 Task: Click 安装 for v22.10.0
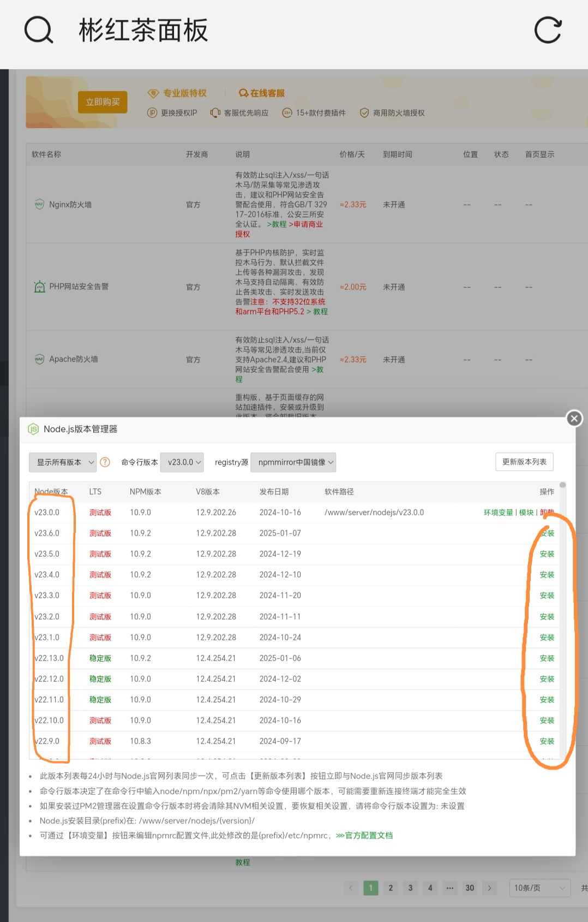(547, 721)
